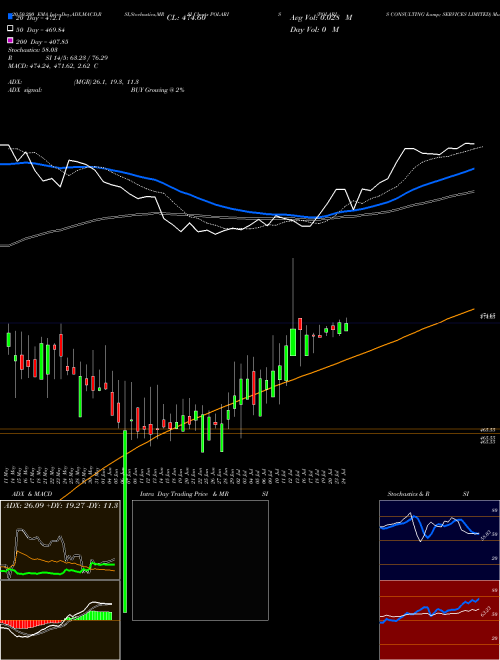Click the 'Stochastics: 58.03' reading
Screen dimensions: 500x660
point(33,50)
